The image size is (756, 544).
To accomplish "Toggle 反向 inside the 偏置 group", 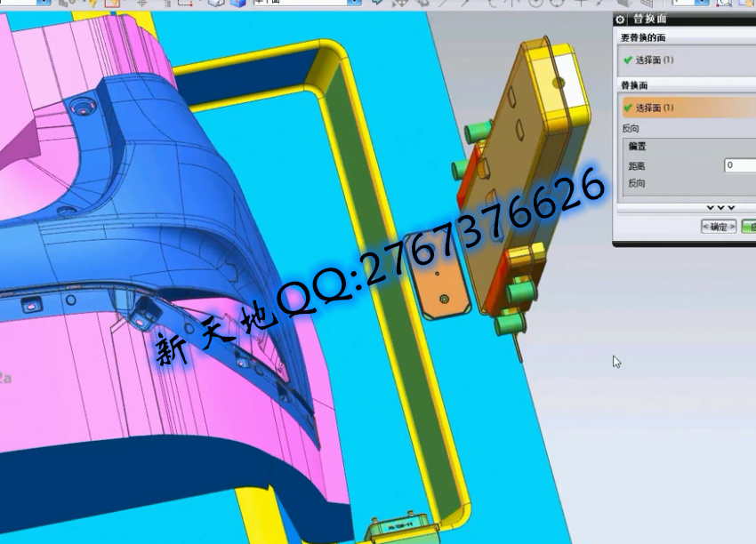I will tap(637, 183).
